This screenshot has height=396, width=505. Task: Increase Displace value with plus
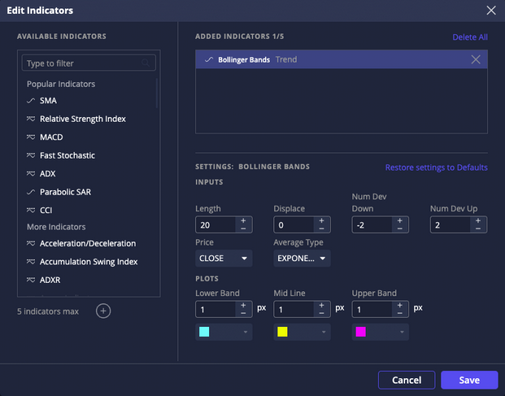(322, 221)
